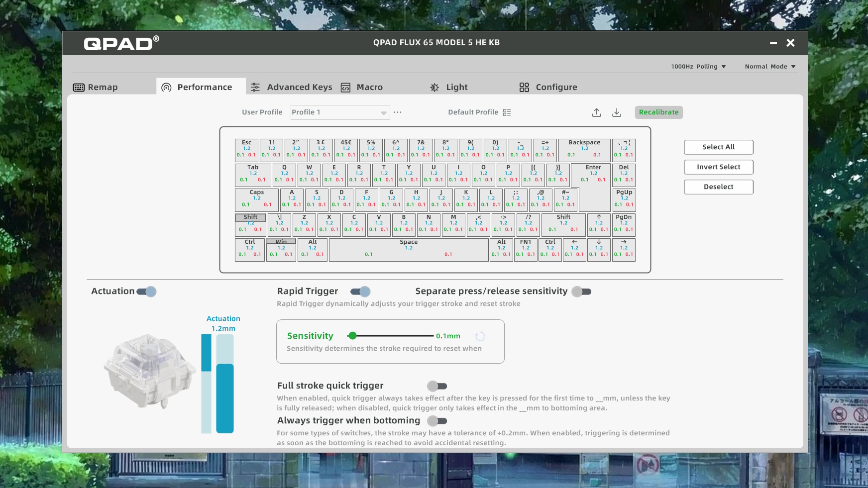Upload a profile via the export icon
This screenshot has width=868, height=488.
(596, 112)
